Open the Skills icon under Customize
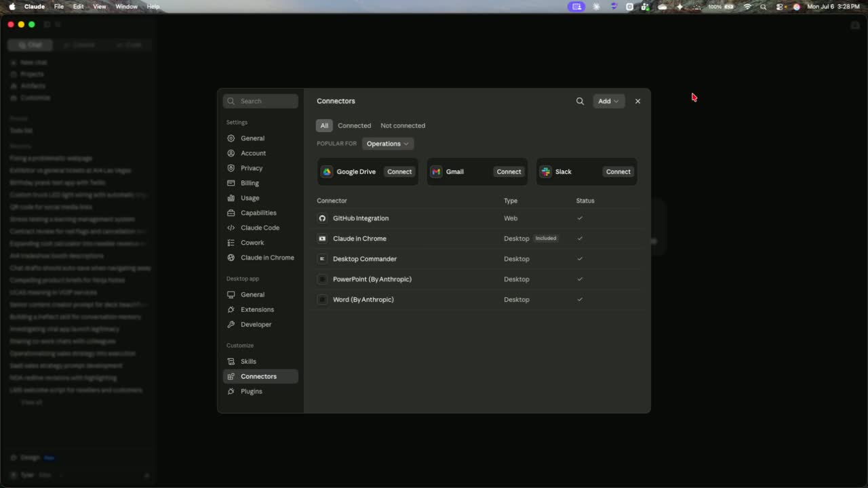868x488 pixels. (x=231, y=361)
